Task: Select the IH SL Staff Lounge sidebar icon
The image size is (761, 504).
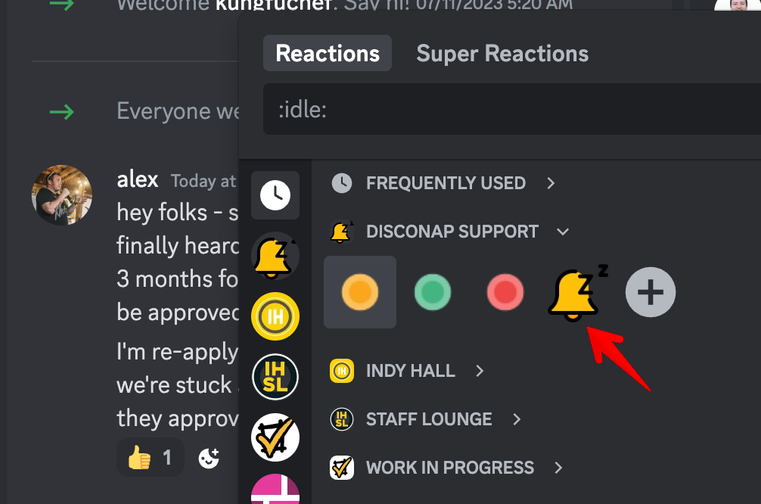Action: pyautogui.click(x=275, y=377)
